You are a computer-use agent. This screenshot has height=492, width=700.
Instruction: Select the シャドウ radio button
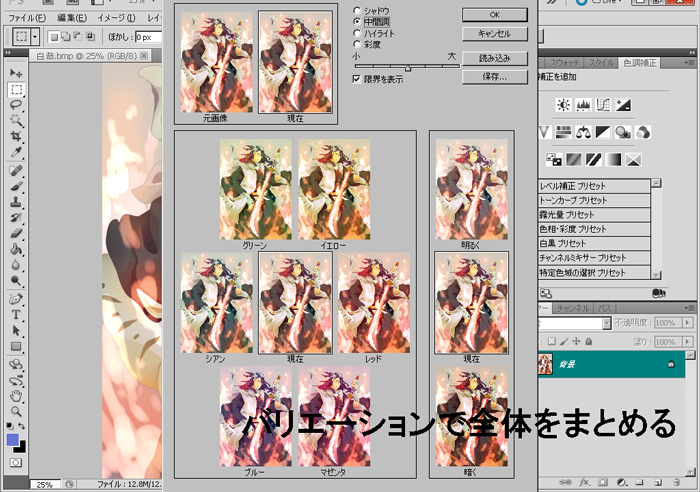[357, 10]
